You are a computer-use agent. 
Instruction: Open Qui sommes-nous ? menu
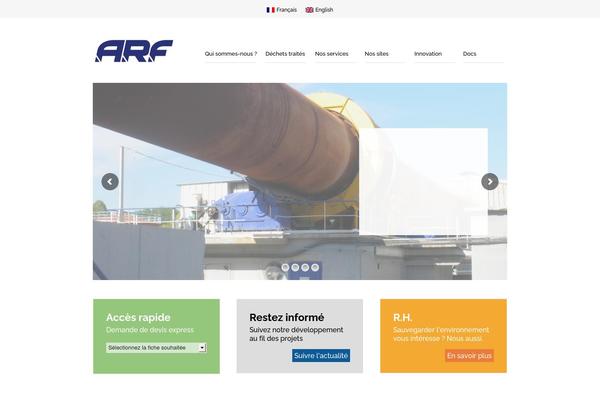(x=231, y=54)
